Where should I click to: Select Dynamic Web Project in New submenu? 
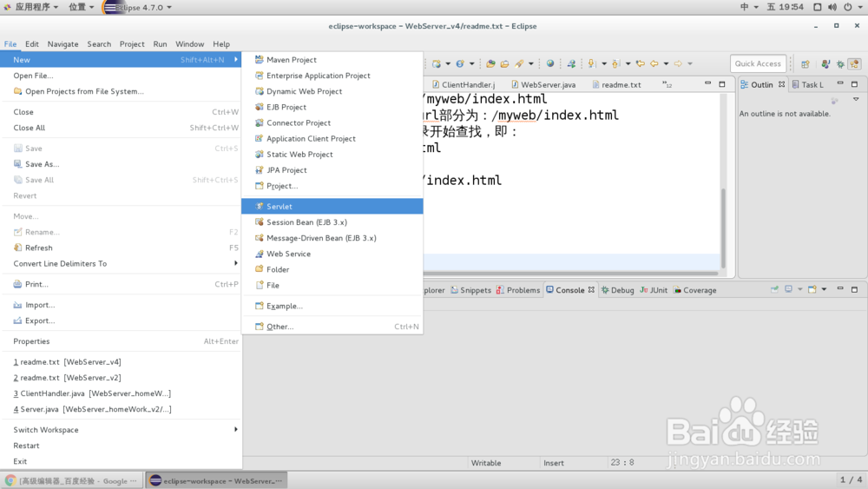point(332,91)
